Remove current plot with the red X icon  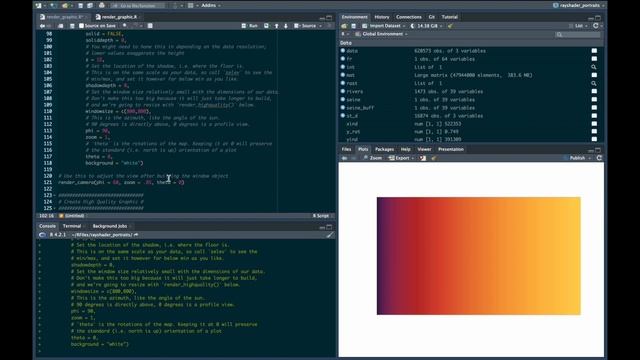tap(423, 158)
